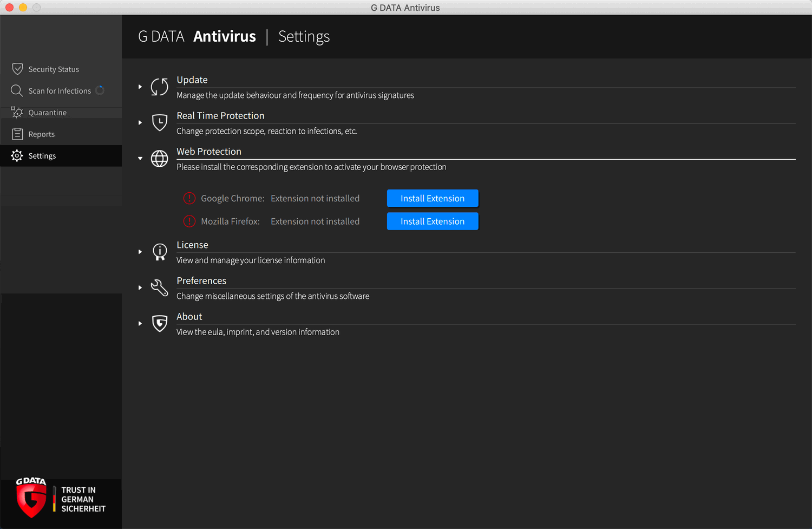Image resolution: width=812 pixels, height=529 pixels.
Task: Expand the Update section arrow
Action: pos(140,87)
